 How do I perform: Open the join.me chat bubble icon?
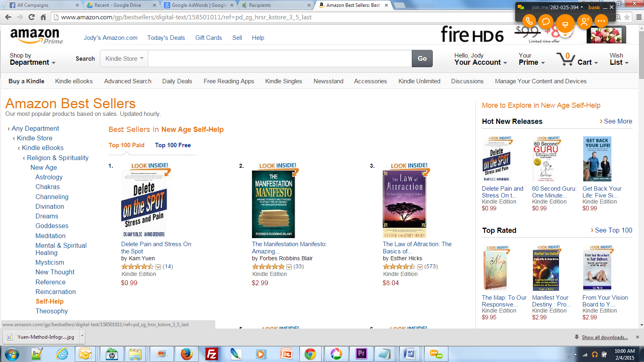click(x=546, y=21)
